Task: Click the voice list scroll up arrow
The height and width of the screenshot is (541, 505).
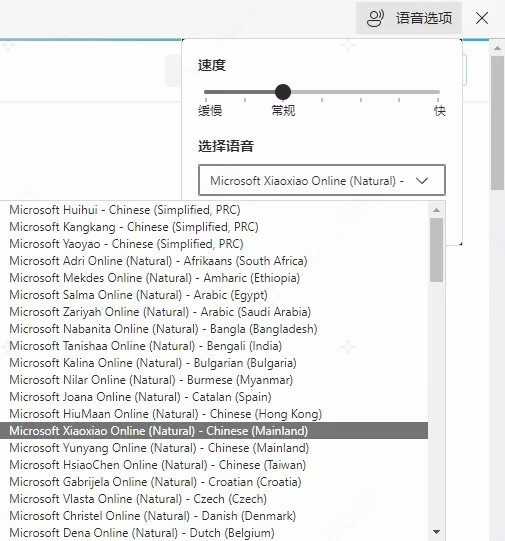Action: click(436, 210)
